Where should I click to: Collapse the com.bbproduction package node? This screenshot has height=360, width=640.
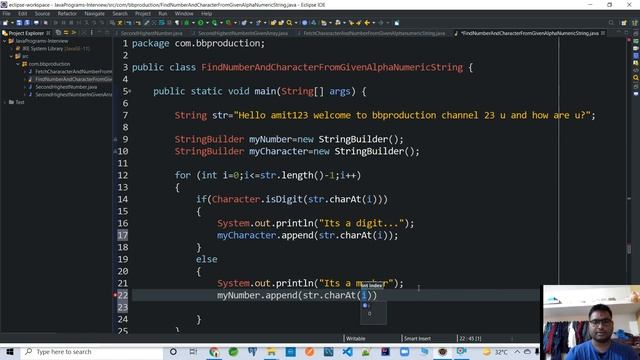(x=18, y=64)
